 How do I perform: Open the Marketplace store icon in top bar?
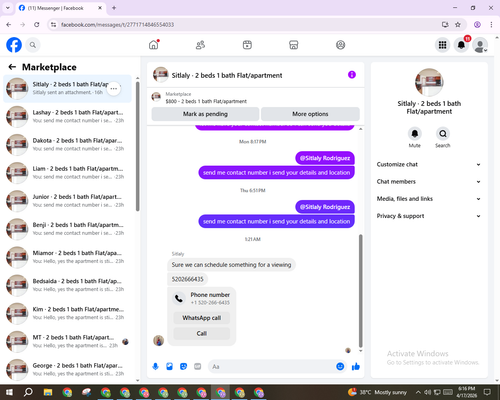pos(294,45)
